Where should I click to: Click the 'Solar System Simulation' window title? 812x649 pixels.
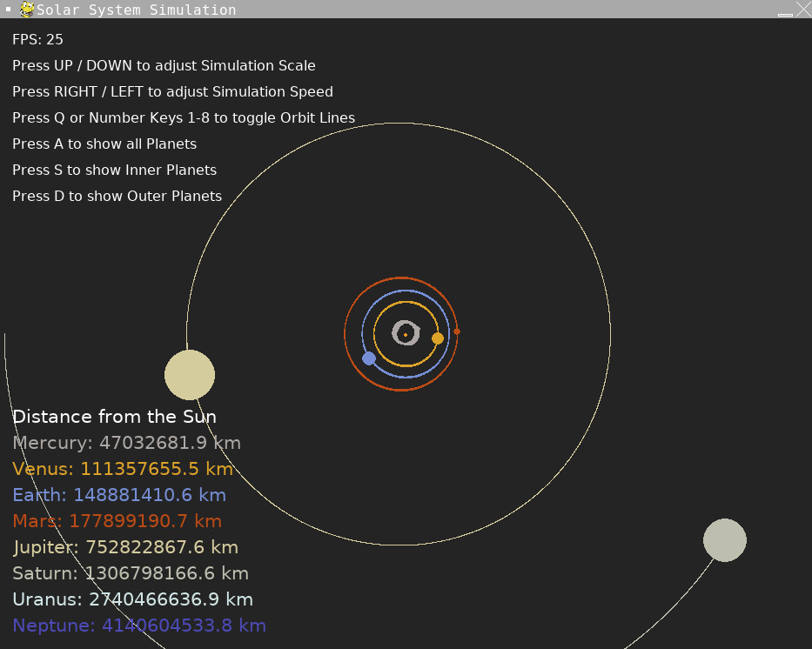click(x=136, y=10)
